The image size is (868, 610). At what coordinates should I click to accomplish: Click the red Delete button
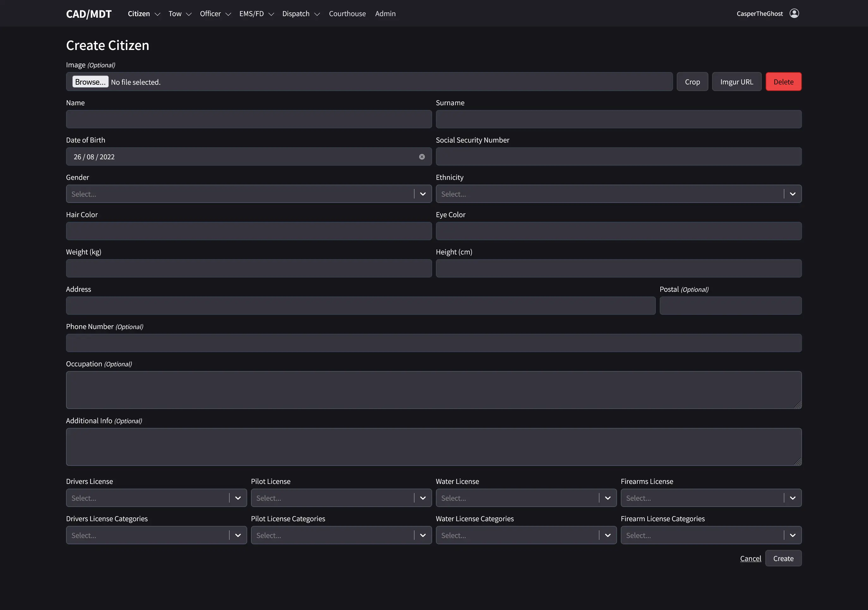[x=783, y=82]
